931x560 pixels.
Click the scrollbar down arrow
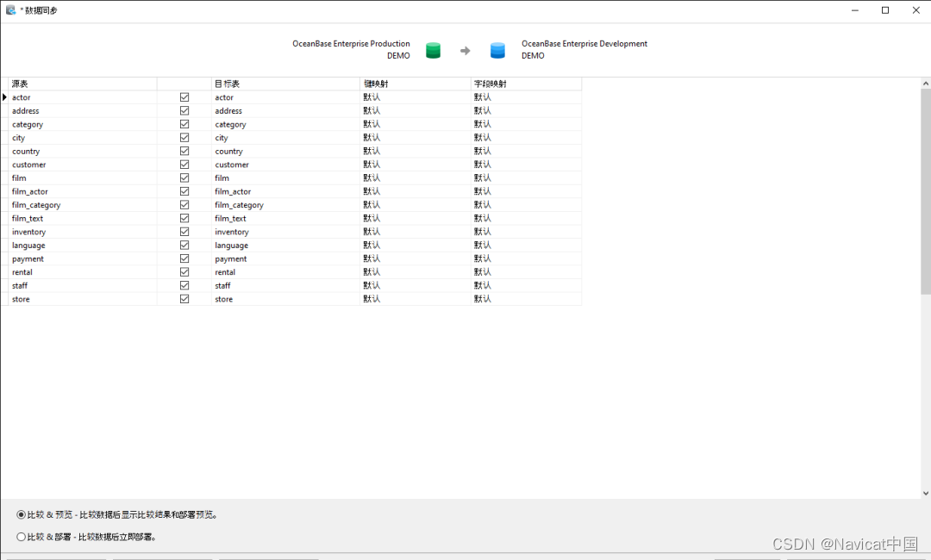click(x=926, y=493)
